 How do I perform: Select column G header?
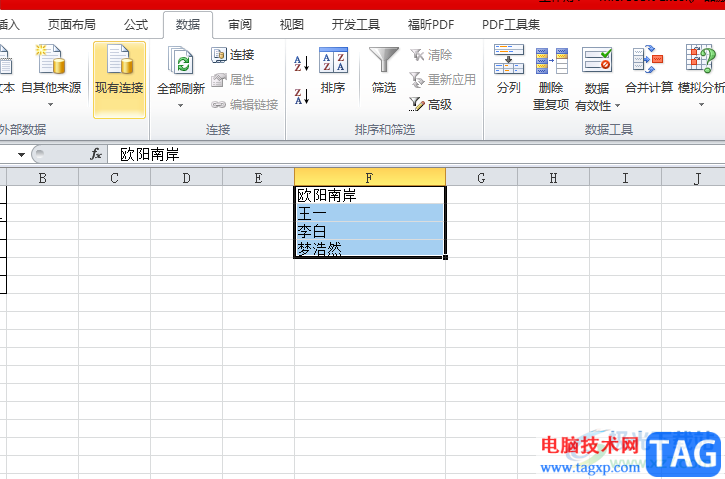(481, 178)
